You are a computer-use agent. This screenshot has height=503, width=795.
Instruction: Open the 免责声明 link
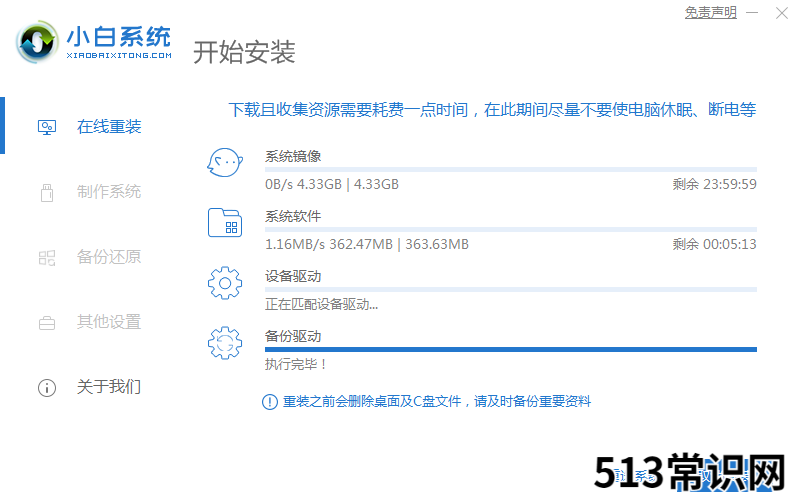[x=710, y=13]
